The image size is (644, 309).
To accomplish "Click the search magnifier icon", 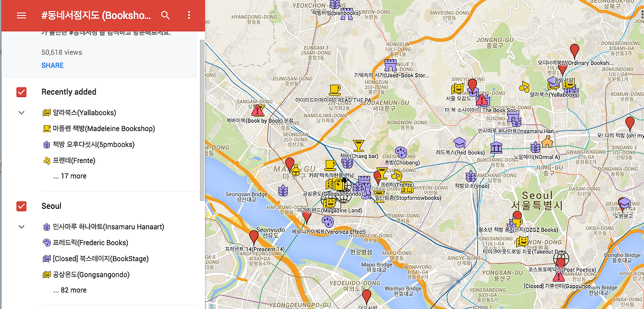I will coord(166,16).
